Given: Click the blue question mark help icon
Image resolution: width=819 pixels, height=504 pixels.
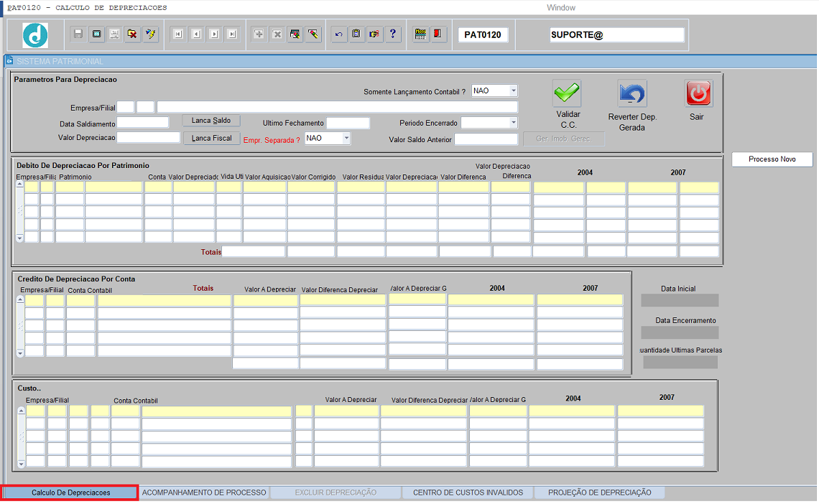Looking at the screenshot, I should [392, 34].
